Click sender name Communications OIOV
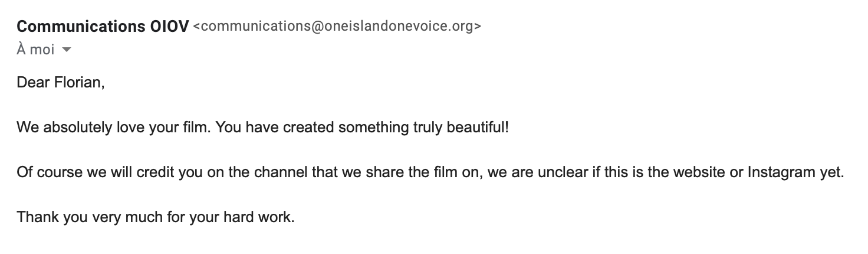 click(x=103, y=27)
